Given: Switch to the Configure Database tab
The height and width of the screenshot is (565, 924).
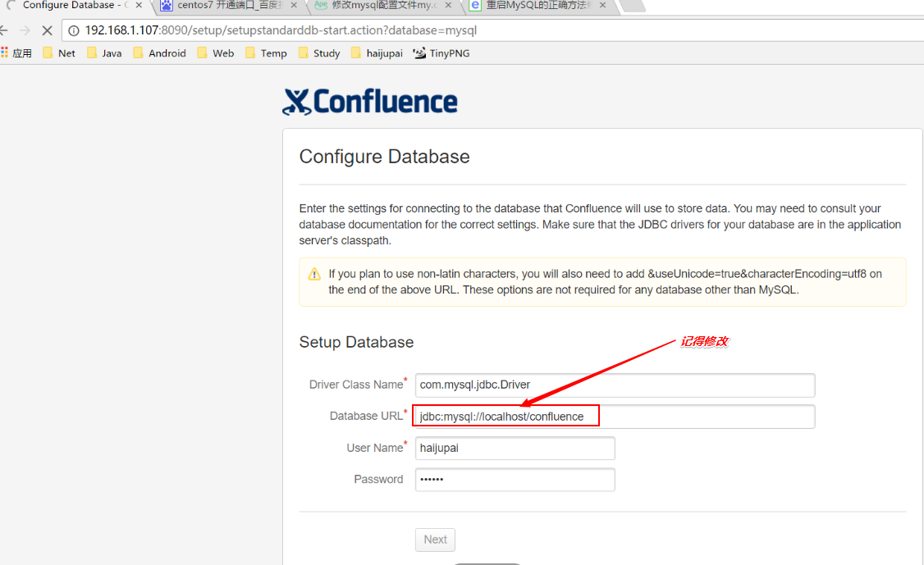Looking at the screenshot, I should click(74, 5).
